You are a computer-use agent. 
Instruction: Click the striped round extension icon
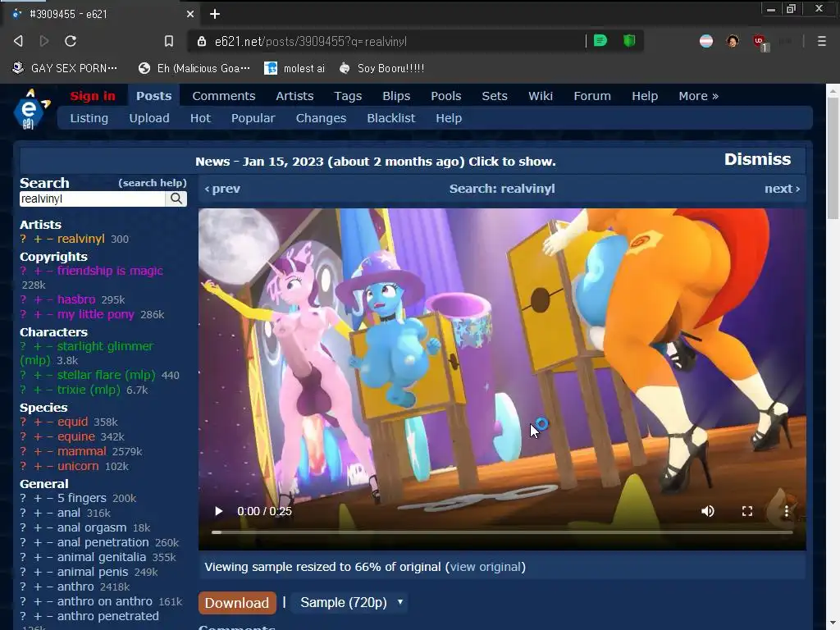point(706,41)
